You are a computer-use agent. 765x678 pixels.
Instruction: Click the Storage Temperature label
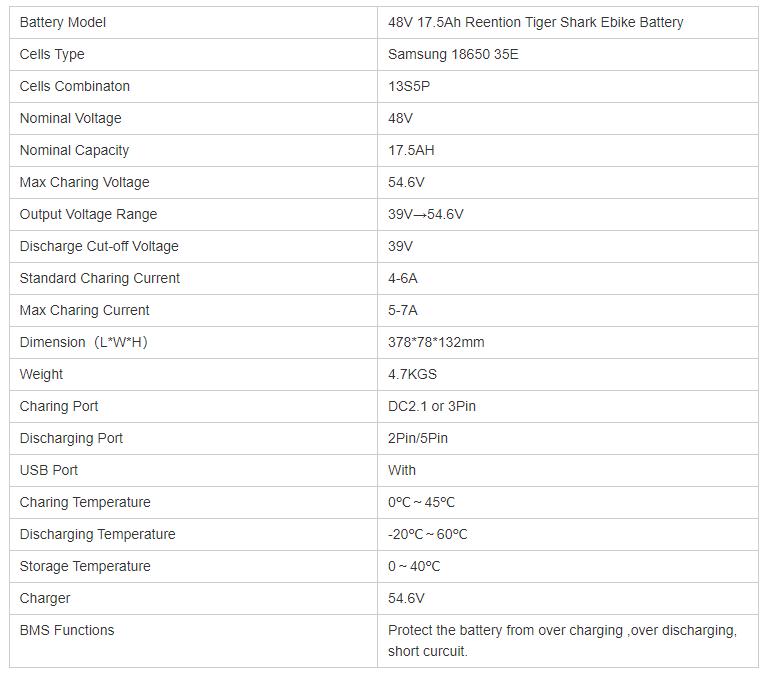85,566
